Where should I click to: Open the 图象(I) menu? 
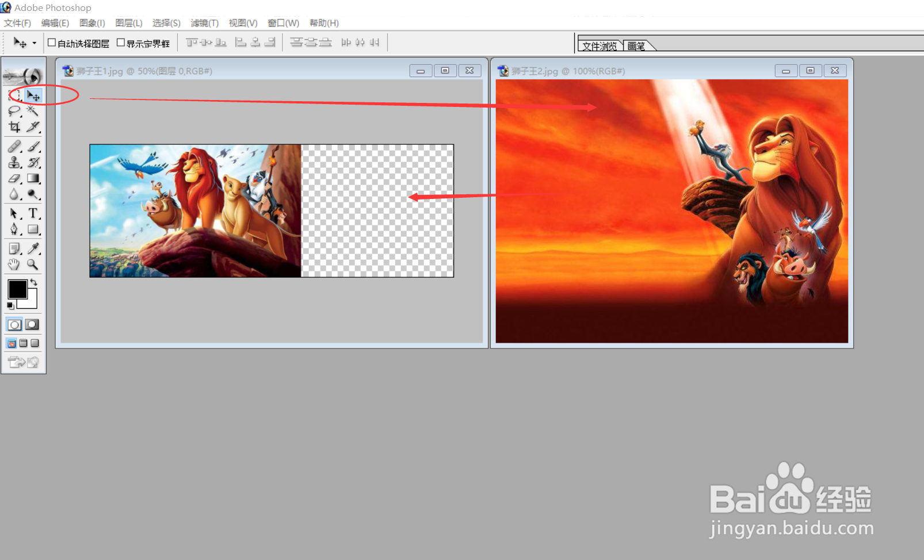click(x=92, y=23)
